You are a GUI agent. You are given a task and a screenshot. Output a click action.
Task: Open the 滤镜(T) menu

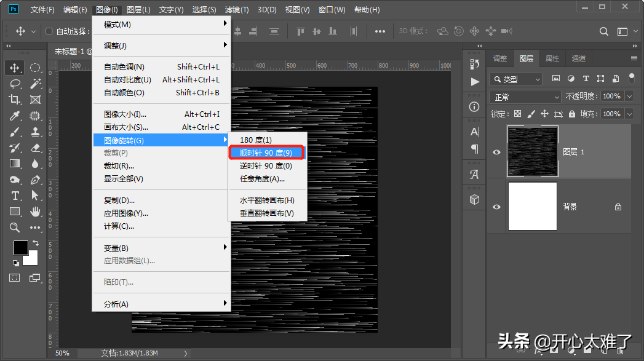click(237, 9)
